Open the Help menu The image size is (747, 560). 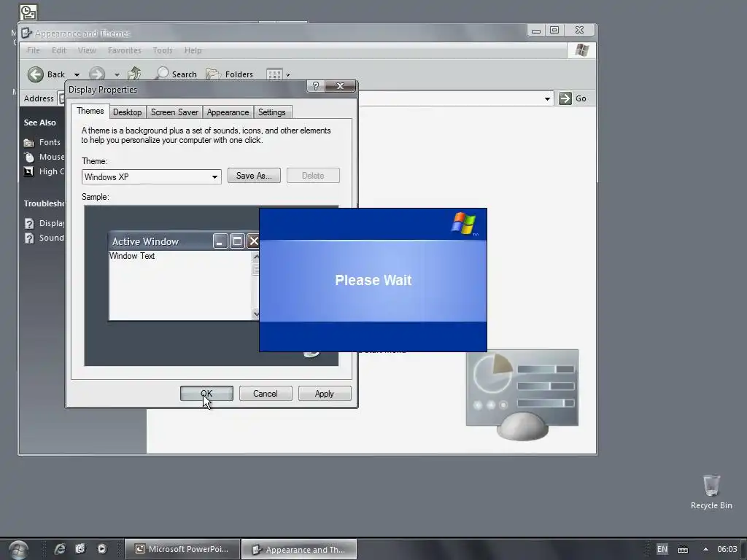(193, 50)
